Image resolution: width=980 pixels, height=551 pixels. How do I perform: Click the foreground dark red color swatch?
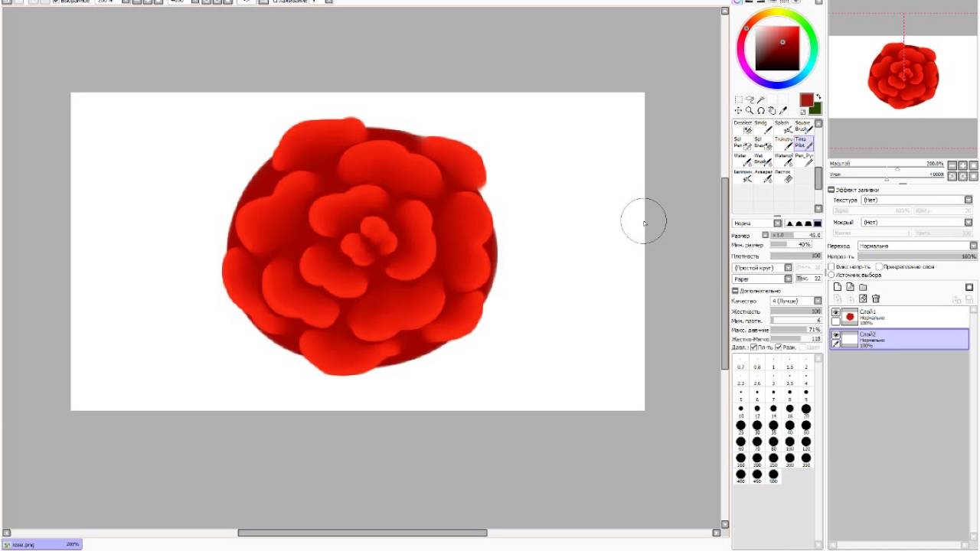806,99
